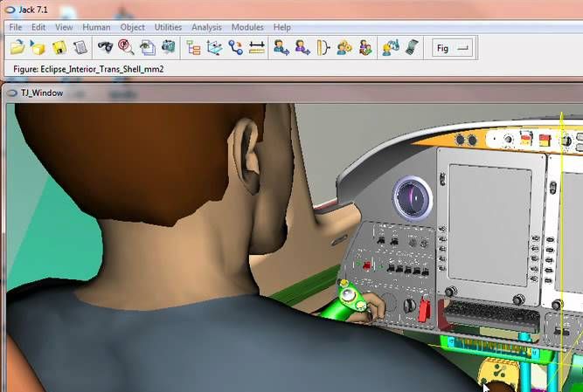Image resolution: width=583 pixels, height=392 pixels.
Task: Click the binoculars view icon
Action: pyautogui.click(x=105, y=47)
